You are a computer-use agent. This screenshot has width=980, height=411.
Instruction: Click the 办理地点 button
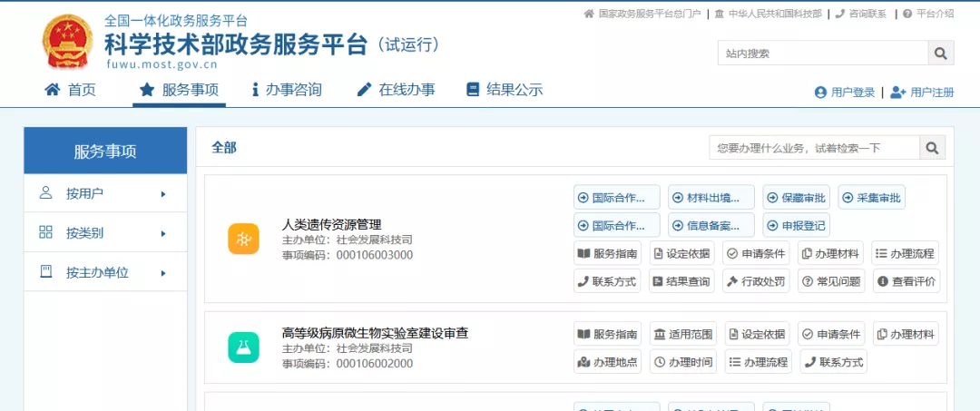click(x=607, y=362)
